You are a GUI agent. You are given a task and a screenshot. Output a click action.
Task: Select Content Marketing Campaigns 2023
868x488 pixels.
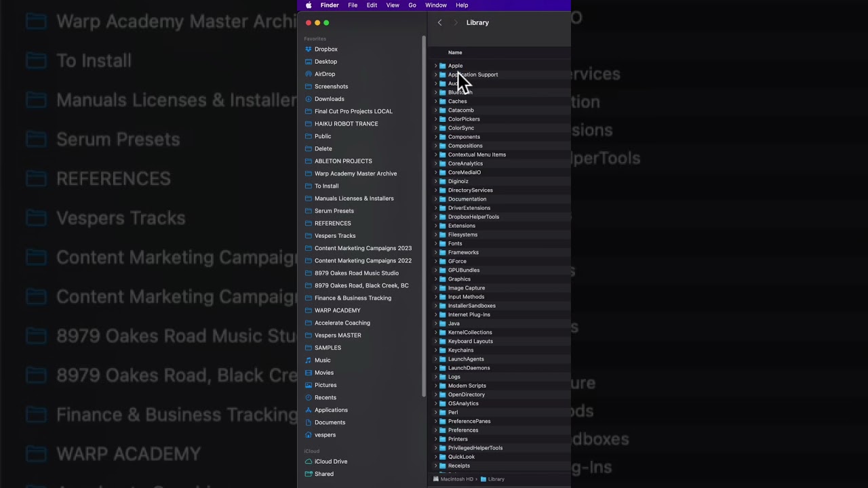click(363, 248)
